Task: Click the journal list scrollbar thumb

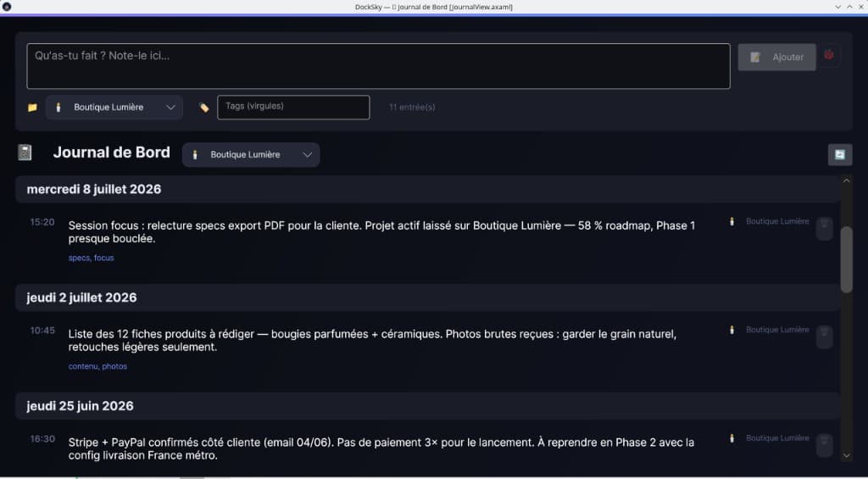Action: click(846, 259)
